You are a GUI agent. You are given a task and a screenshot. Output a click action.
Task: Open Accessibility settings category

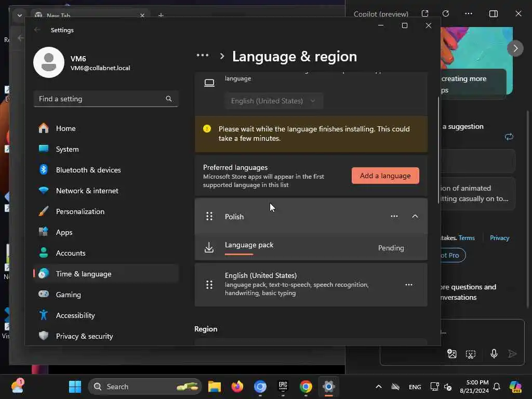(x=106, y=315)
